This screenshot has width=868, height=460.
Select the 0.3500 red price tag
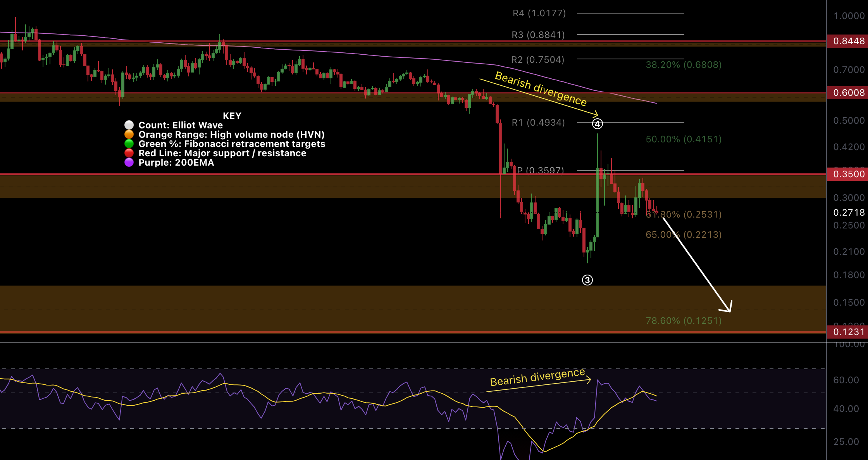click(x=848, y=174)
